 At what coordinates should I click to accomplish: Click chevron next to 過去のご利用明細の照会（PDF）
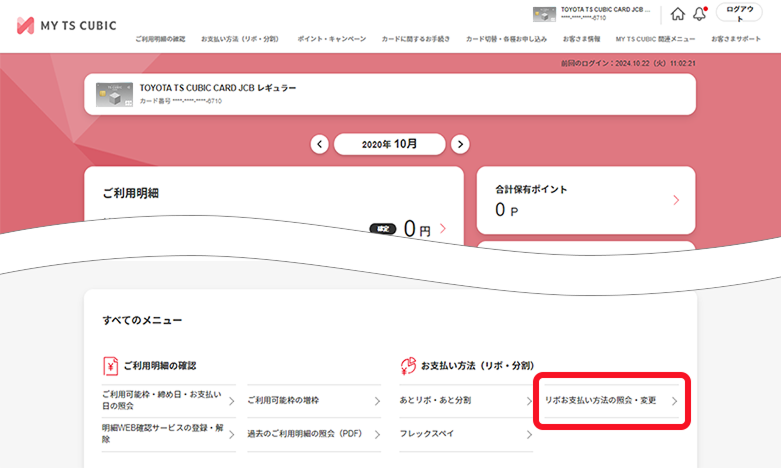point(377,435)
